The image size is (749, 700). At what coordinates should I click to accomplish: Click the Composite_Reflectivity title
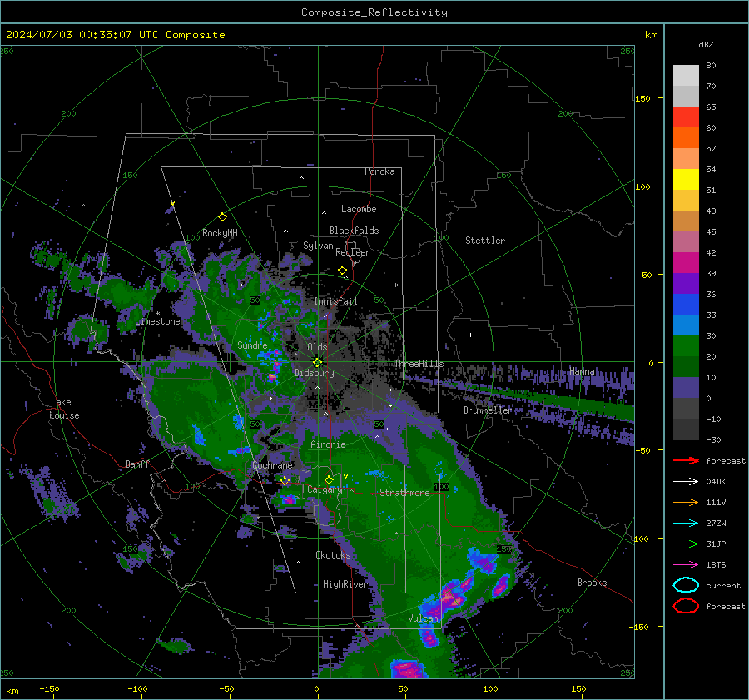(374, 12)
